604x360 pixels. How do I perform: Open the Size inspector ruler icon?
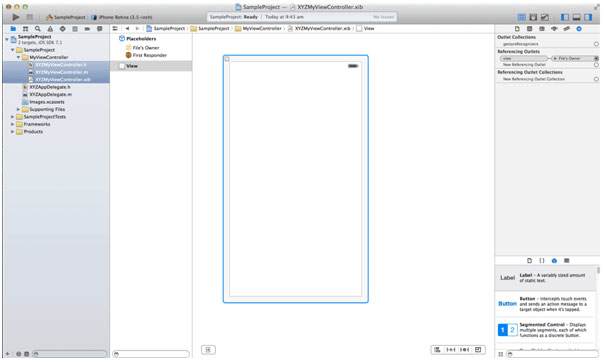[567, 29]
